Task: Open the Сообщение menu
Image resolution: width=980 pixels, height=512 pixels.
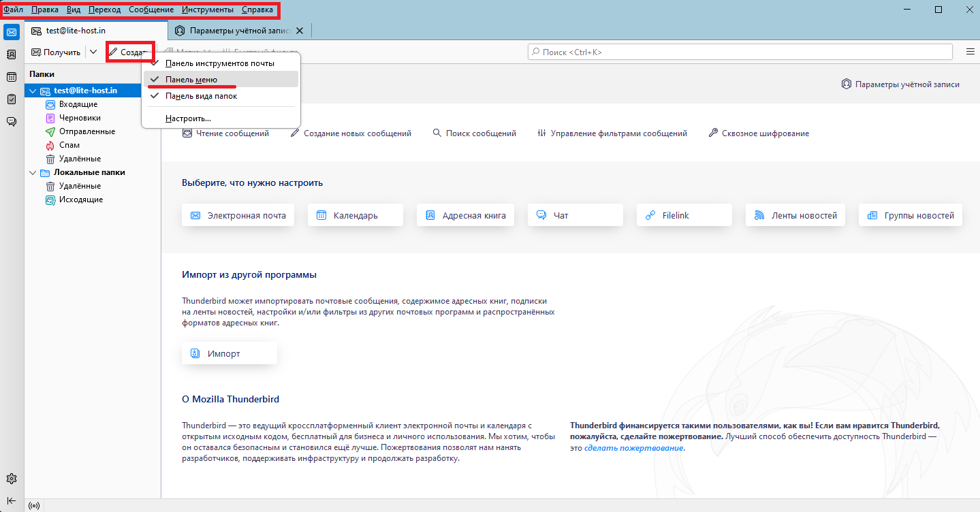Action: 151,10
